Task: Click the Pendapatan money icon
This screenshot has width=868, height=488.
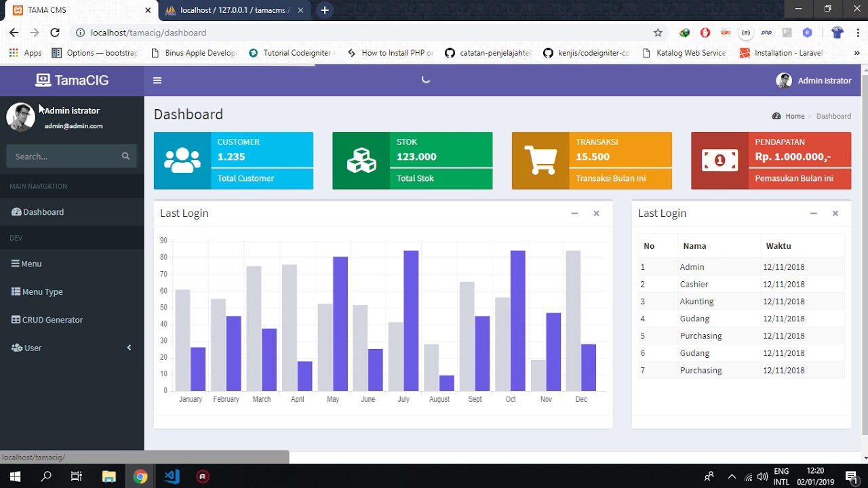Action: click(719, 161)
